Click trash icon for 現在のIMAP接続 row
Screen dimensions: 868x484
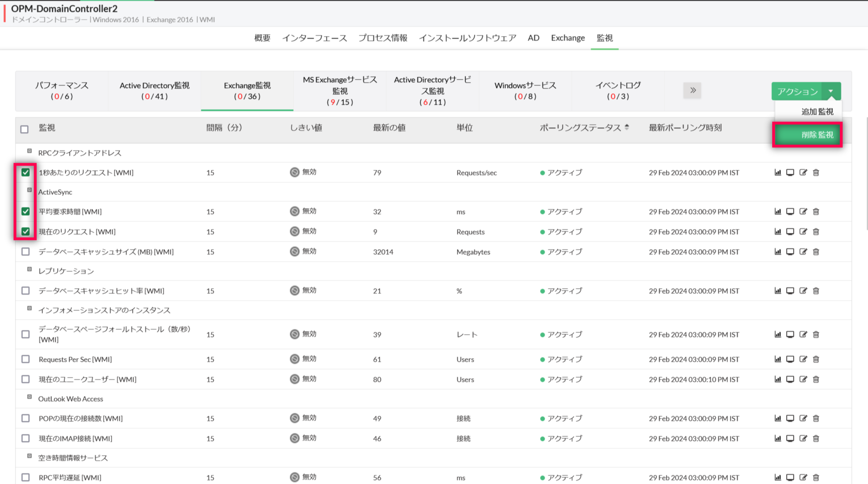(x=816, y=438)
